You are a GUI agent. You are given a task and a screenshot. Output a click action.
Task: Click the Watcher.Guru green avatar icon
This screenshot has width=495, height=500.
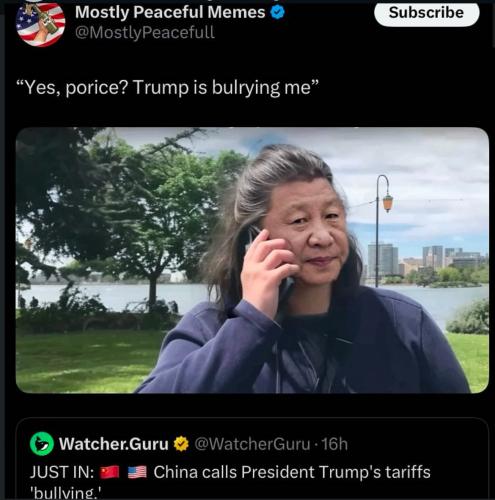pyautogui.click(x=42, y=444)
